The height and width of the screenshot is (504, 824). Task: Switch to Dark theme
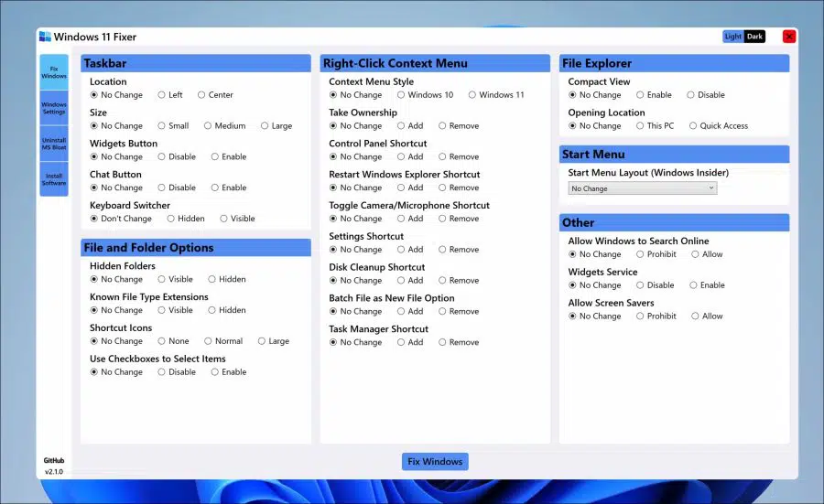(754, 37)
